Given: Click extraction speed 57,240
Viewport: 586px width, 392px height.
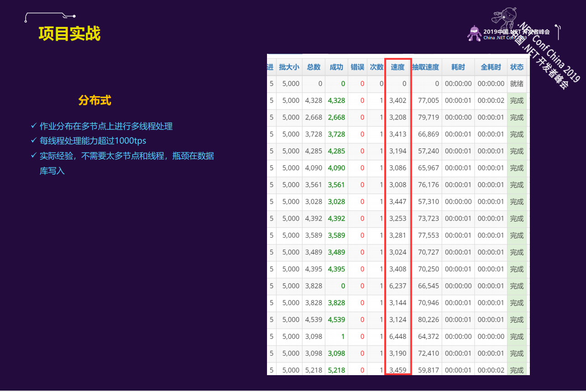Looking at the screenshot, I should (428, 151).
